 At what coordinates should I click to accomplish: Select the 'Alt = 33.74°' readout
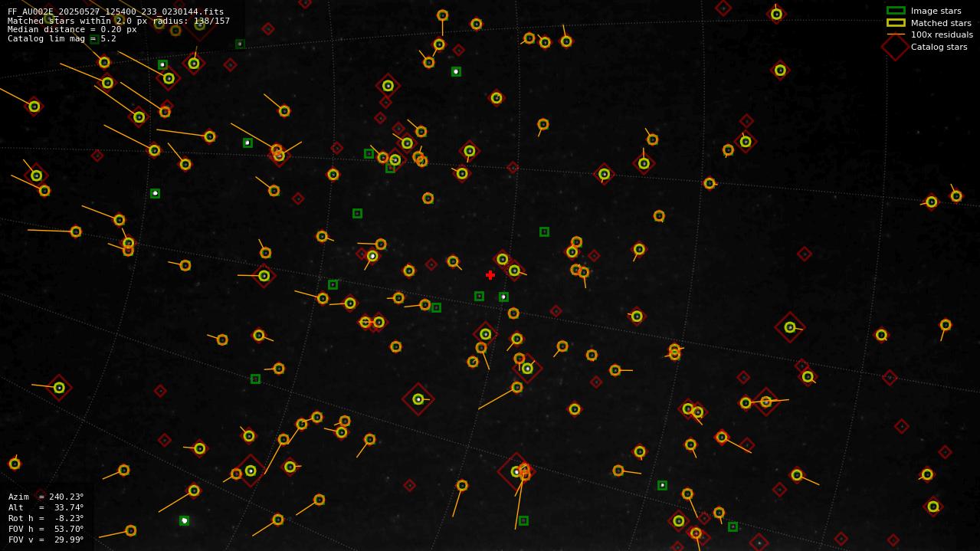click(x=46, y=507)
